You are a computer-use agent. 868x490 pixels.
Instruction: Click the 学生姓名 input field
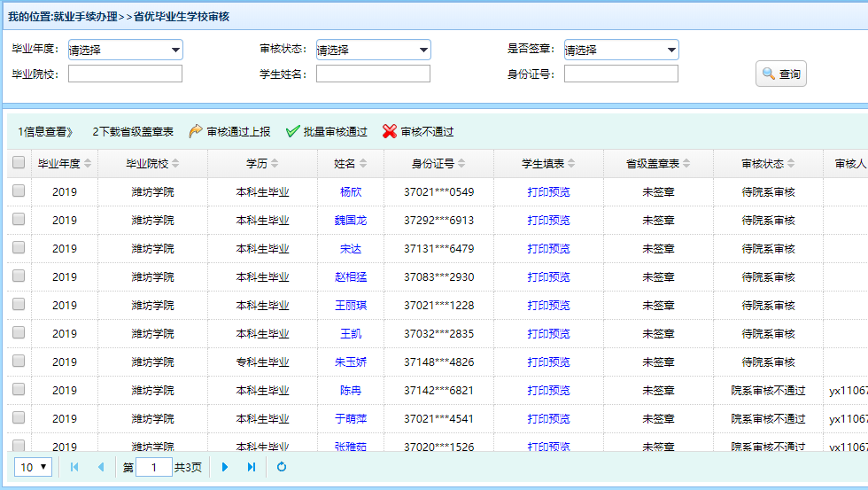pos(373,74)
